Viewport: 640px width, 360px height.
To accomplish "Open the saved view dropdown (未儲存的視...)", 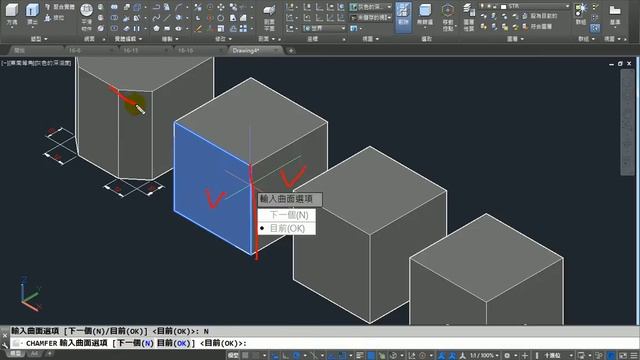I will 371,18.
